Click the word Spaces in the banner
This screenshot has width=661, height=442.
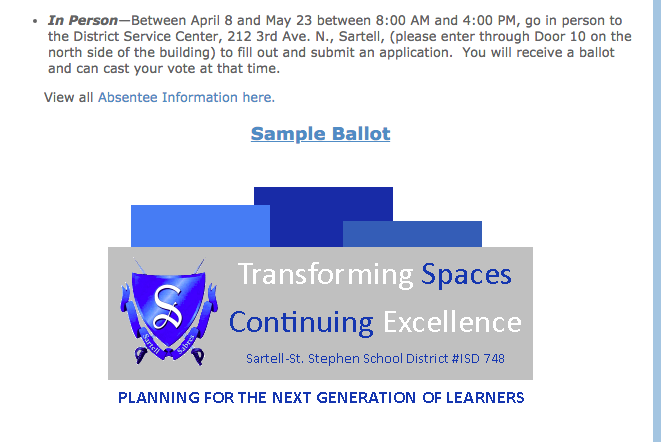point(466,275)
